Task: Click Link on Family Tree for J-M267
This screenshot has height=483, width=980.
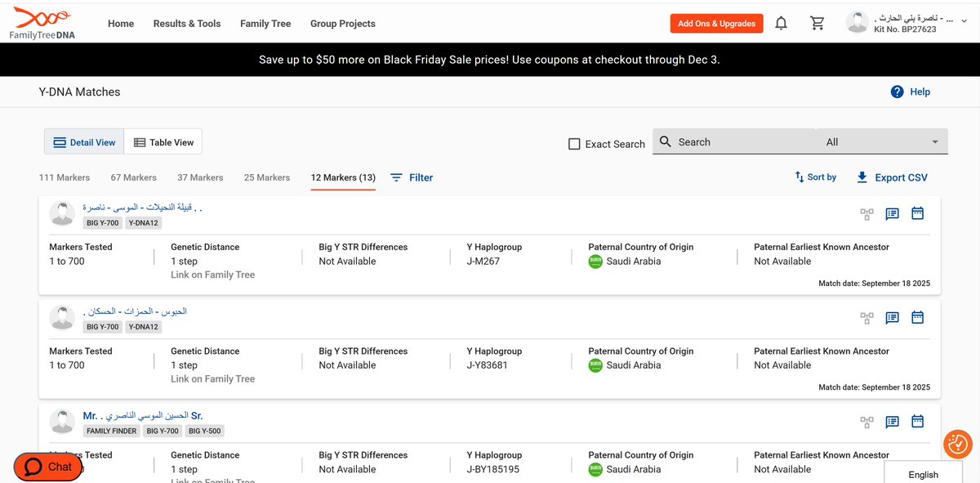Action: pyautogui.click(x=212, y=275)
